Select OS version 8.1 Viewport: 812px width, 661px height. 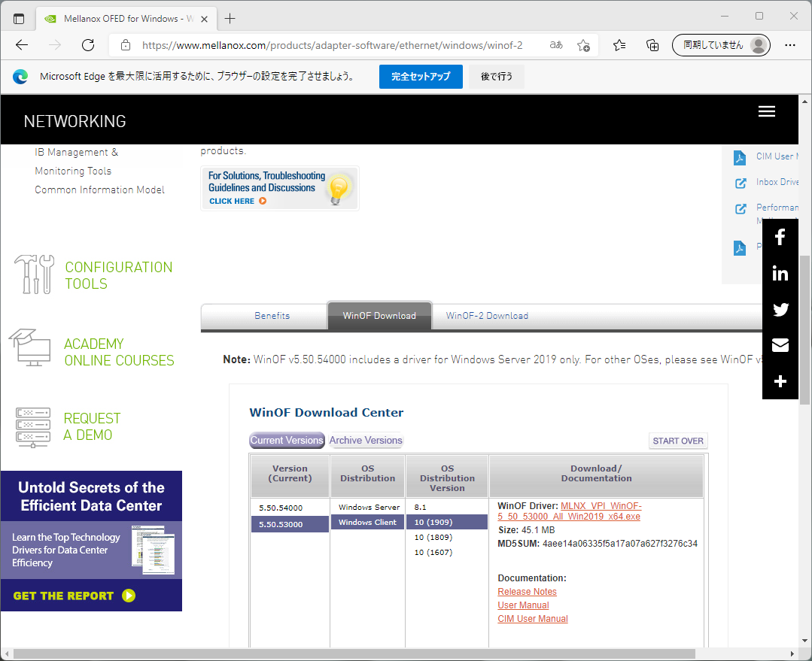(446, 508)
